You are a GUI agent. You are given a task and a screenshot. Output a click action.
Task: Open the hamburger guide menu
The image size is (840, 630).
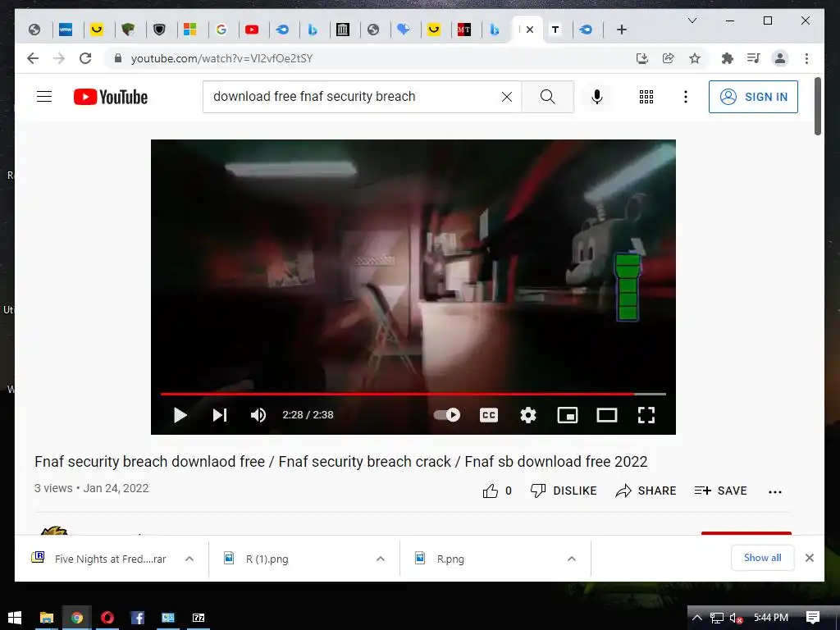(x=44, y=97)
